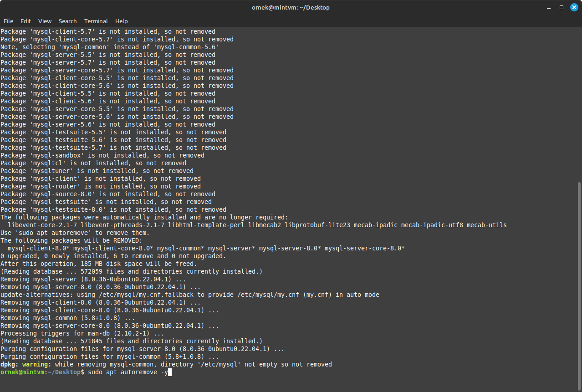
Task: Click 'Removing mysql-common (5.8+1.0.8)' line
Action: [x=68, y=318]
